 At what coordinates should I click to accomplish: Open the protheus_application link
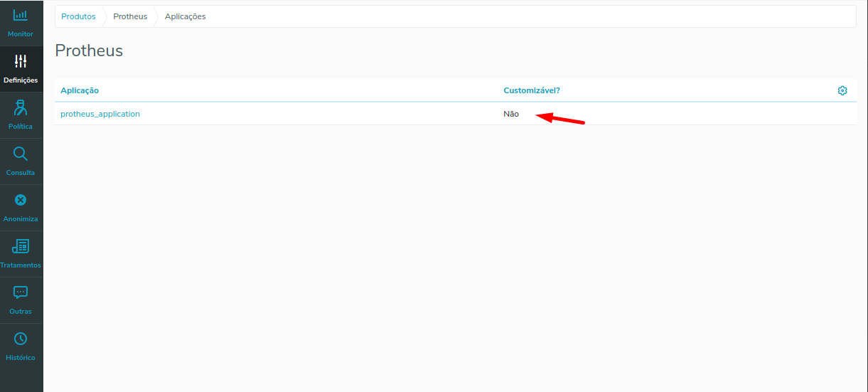[100, 114]
